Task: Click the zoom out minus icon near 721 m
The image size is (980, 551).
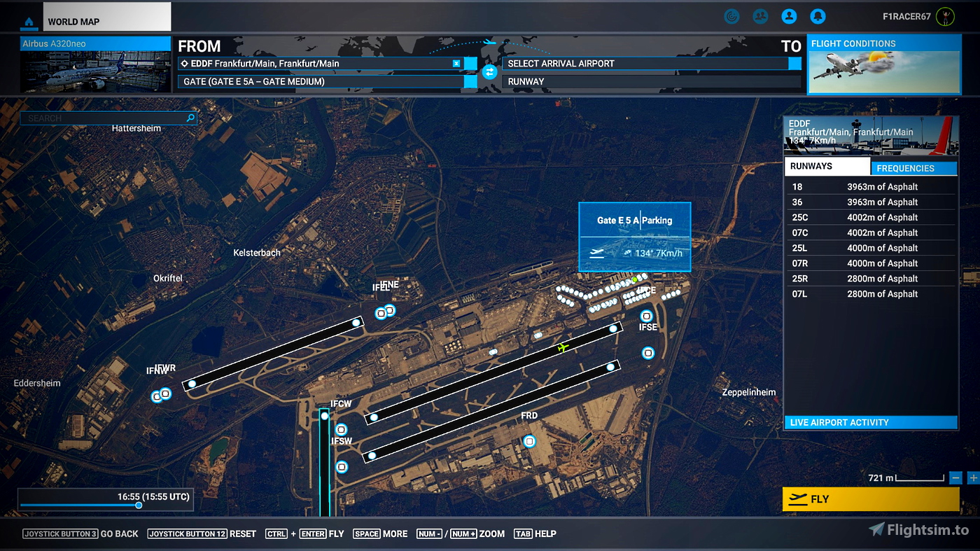Action: [955, 477]
